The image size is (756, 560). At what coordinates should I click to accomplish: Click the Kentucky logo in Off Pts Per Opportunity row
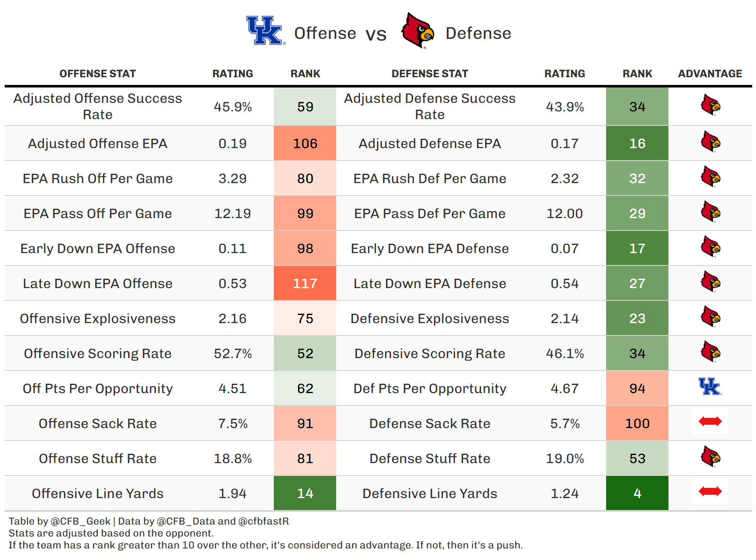710,387
